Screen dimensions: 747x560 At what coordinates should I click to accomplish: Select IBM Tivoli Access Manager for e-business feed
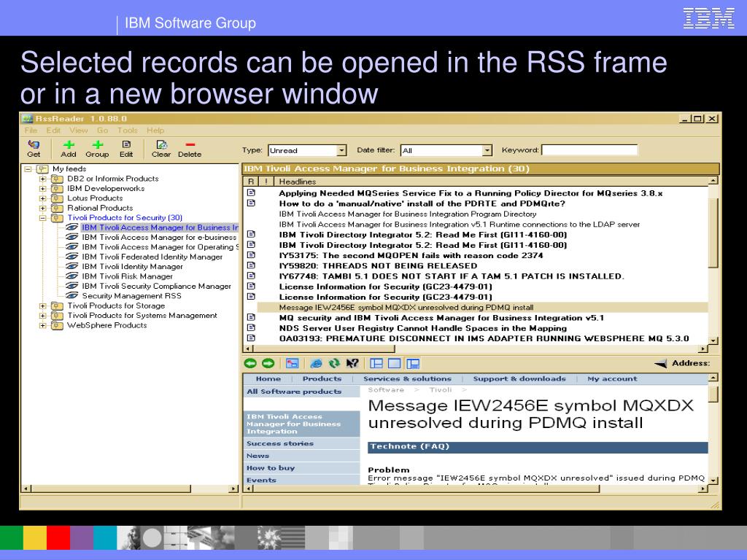point(159,237)
